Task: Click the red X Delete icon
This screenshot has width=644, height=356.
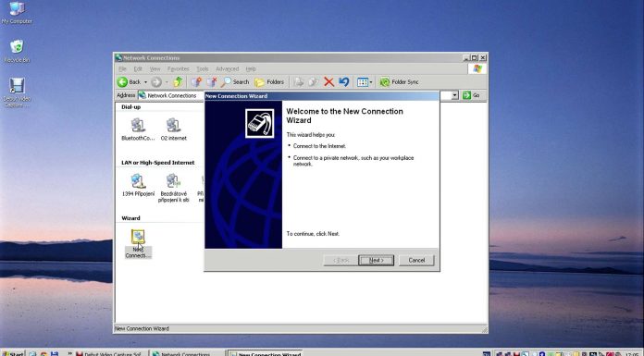Action: tap(328, 82)
